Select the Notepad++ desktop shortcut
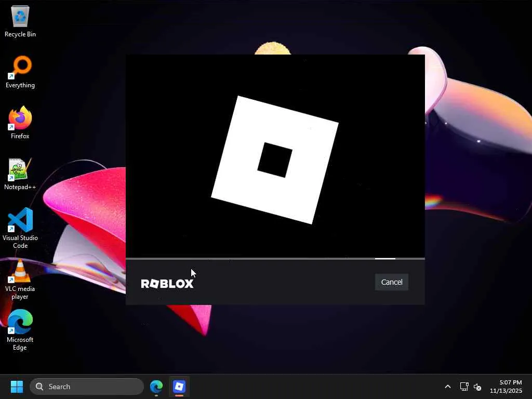532x399 pixels. [x=20, y=174]
